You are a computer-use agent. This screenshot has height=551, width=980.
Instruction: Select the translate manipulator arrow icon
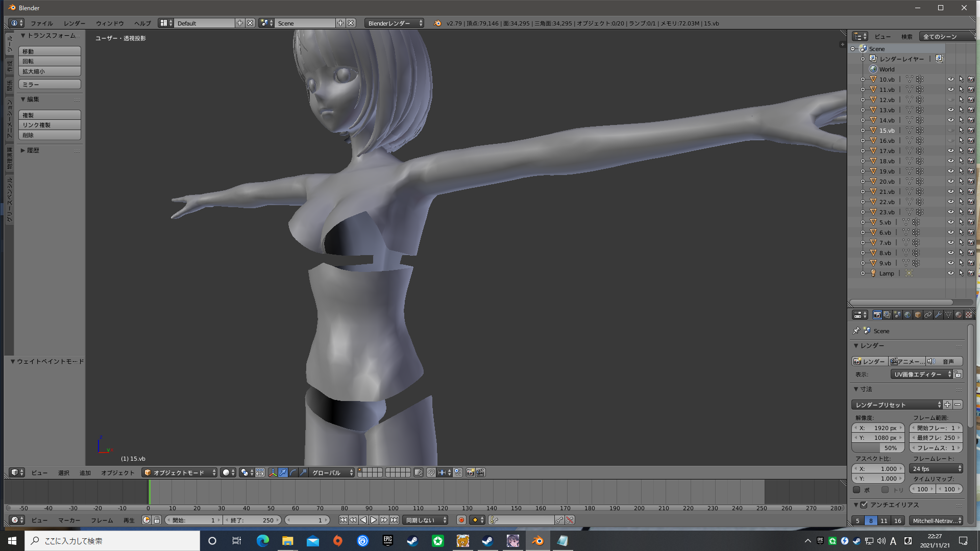coord(283,472)
